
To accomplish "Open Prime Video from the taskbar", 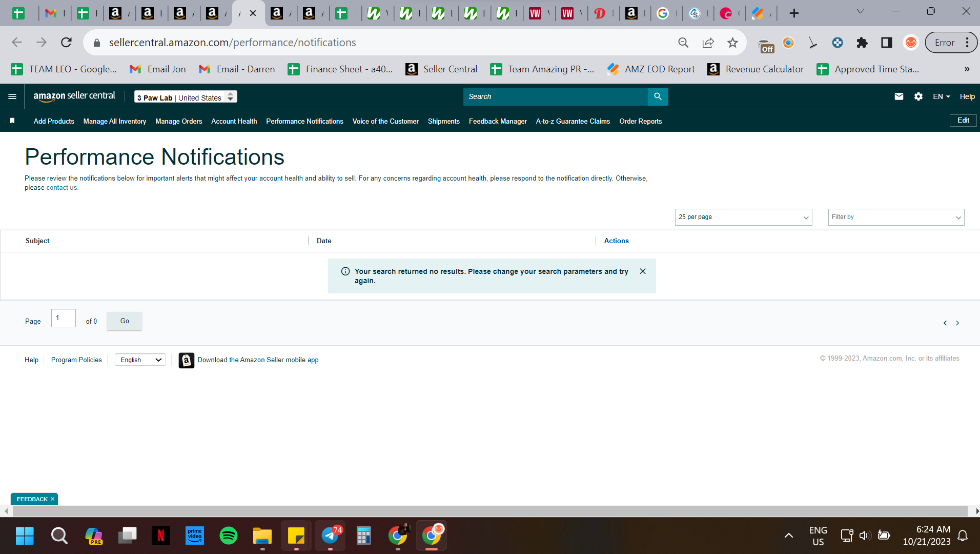I will pyautogui.click(x=195, y=536).
